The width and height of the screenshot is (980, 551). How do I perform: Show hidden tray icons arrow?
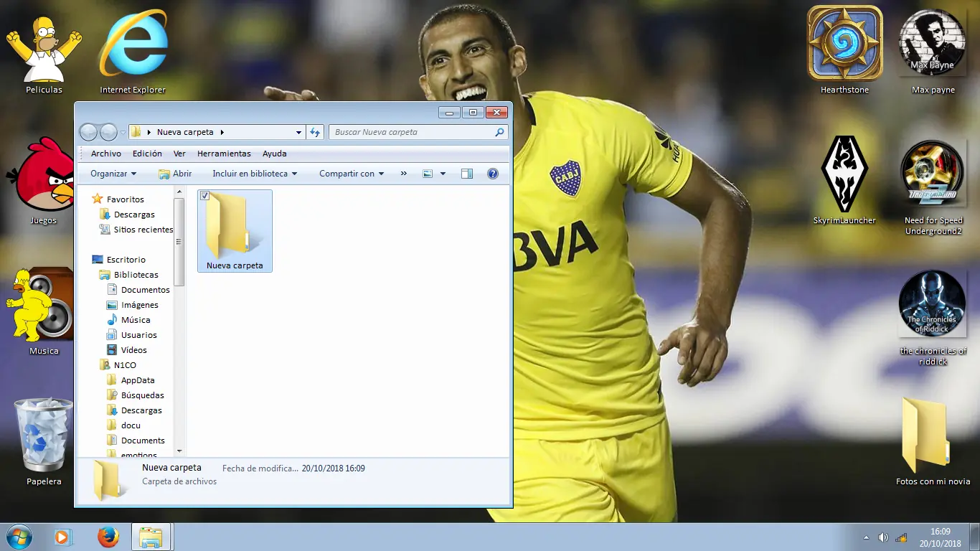point(866,537)
